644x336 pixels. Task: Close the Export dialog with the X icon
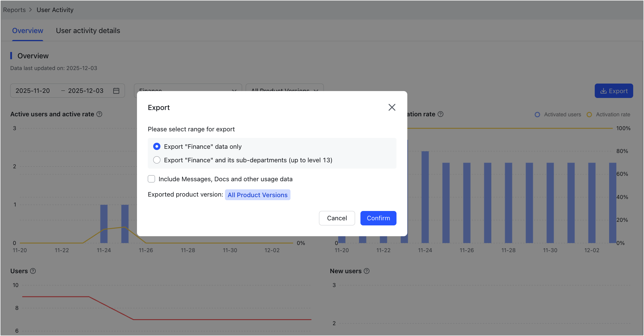(392, 107)
